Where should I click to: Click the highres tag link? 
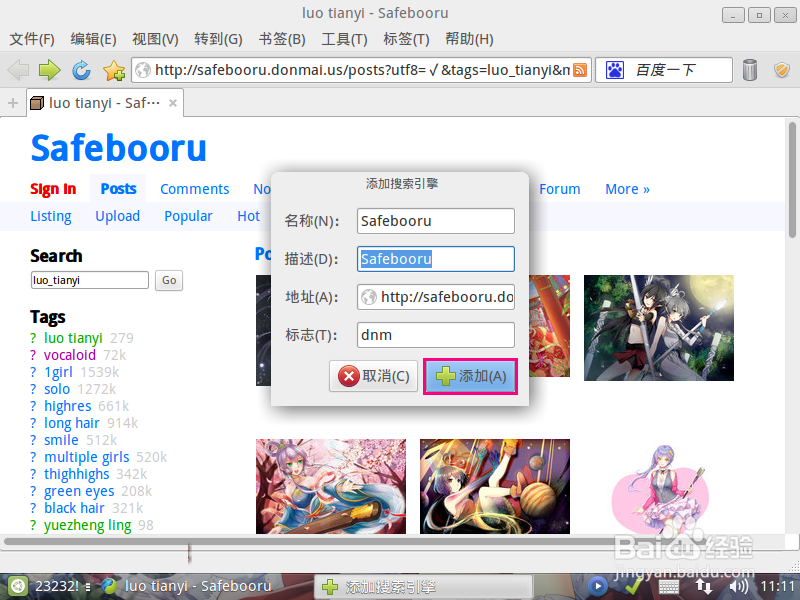pos(67,406)
